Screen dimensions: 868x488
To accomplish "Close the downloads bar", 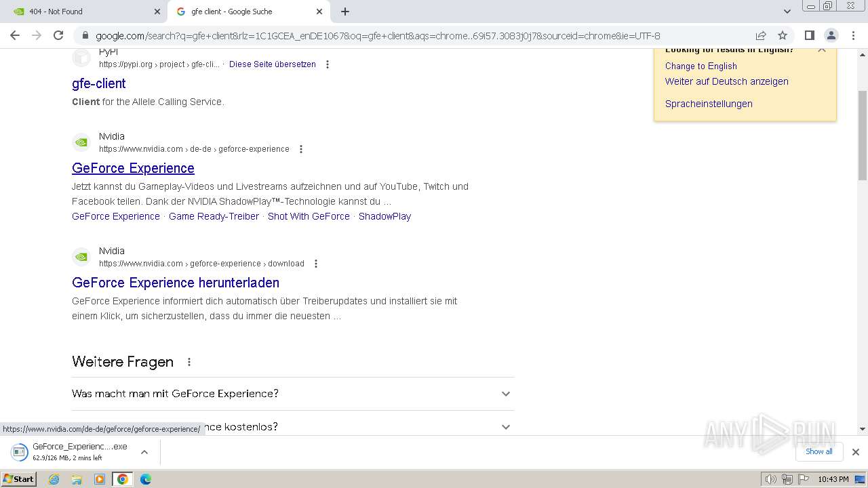I will (856, 452).
